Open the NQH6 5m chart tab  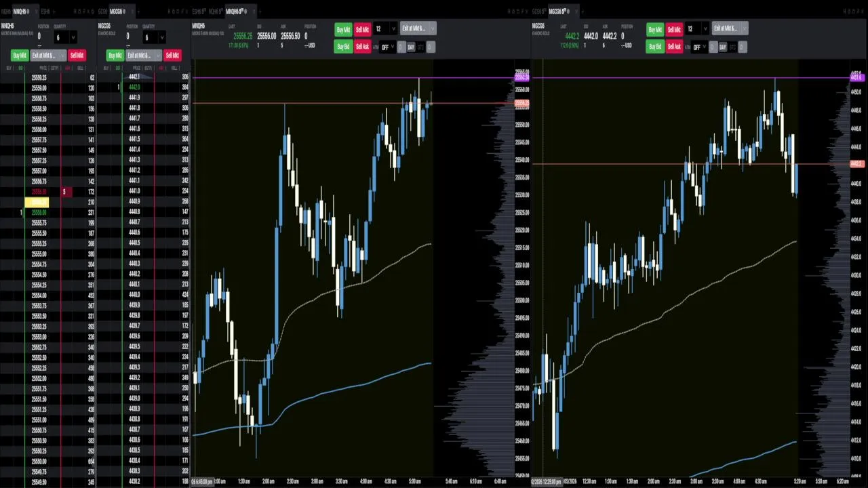pos(216,12)
